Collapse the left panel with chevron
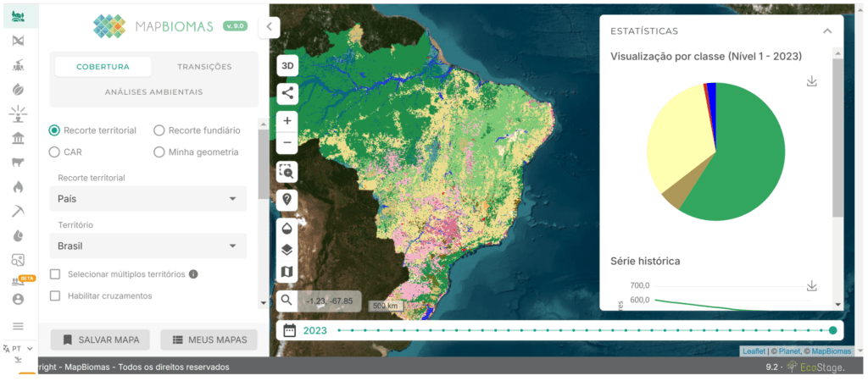Screen dimensions: 868x381 pos(269,26)
